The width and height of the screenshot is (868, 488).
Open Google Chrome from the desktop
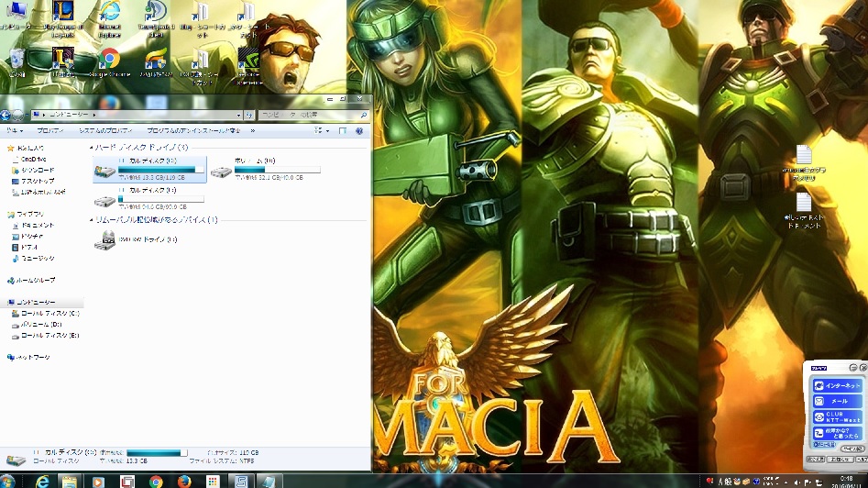[109, 60]
